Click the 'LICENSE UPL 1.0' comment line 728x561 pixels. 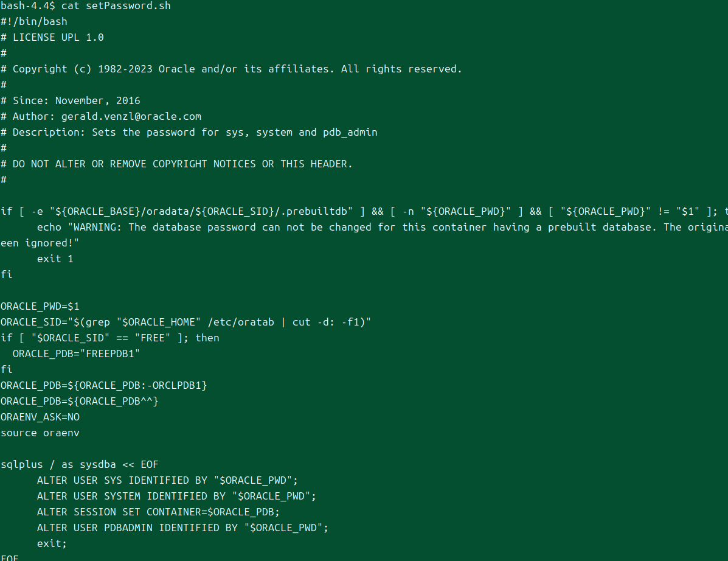[58, 38]
